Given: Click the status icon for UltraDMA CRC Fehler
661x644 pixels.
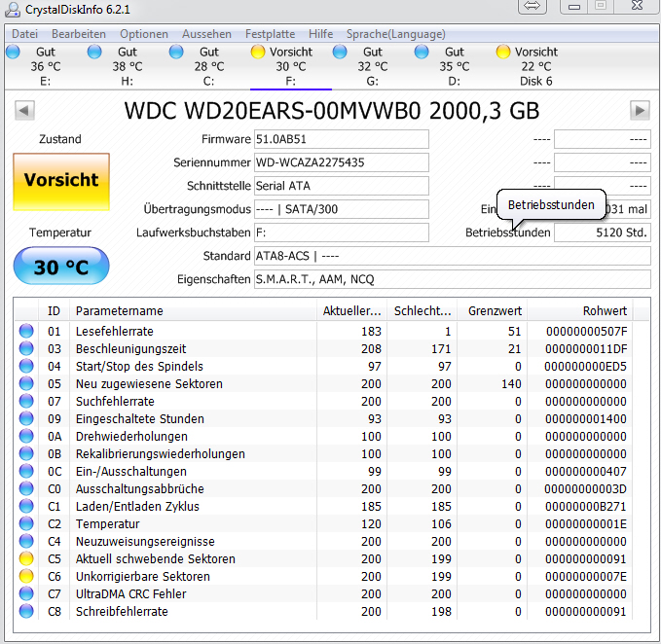Looking at the screenshot, I should click(26, 593).
